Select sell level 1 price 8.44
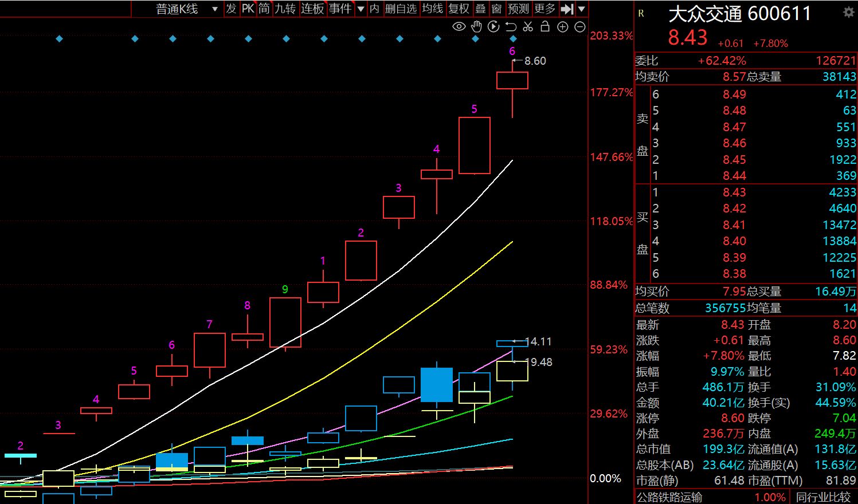The height and width of the screenshot is (504, 858). [x=734, y=176]
